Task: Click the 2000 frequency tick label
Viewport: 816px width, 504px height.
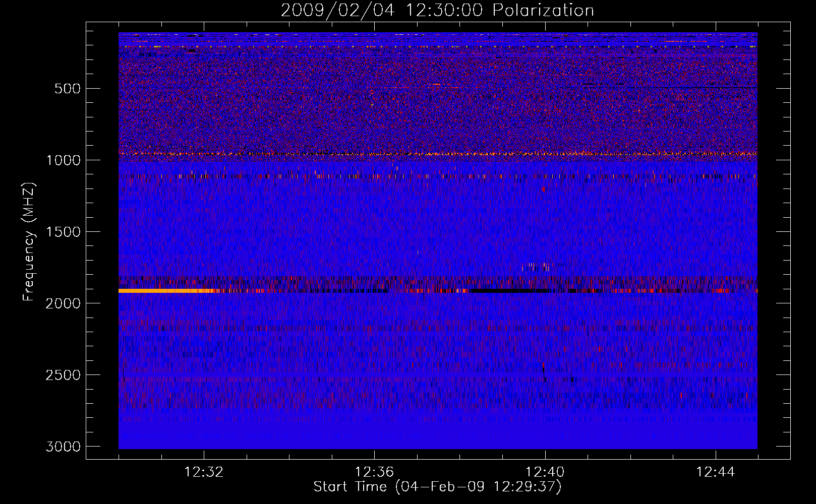Action: pyautogui.click(x=63, y=303)
